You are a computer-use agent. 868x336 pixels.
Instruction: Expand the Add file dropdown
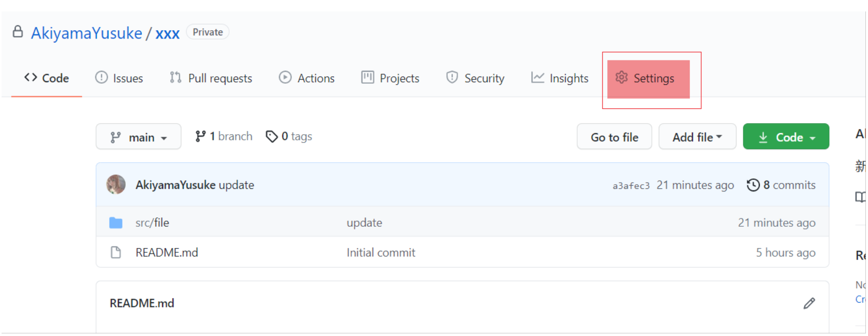698,137
